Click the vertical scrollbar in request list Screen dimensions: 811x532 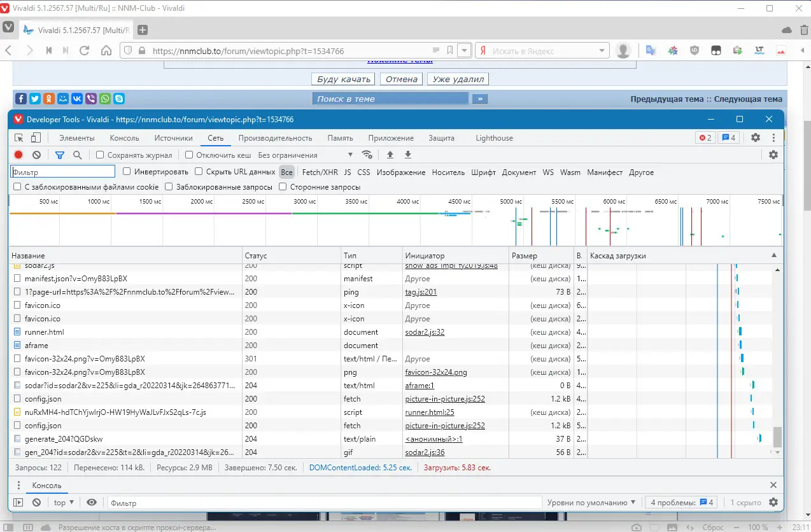coord(777,437)
